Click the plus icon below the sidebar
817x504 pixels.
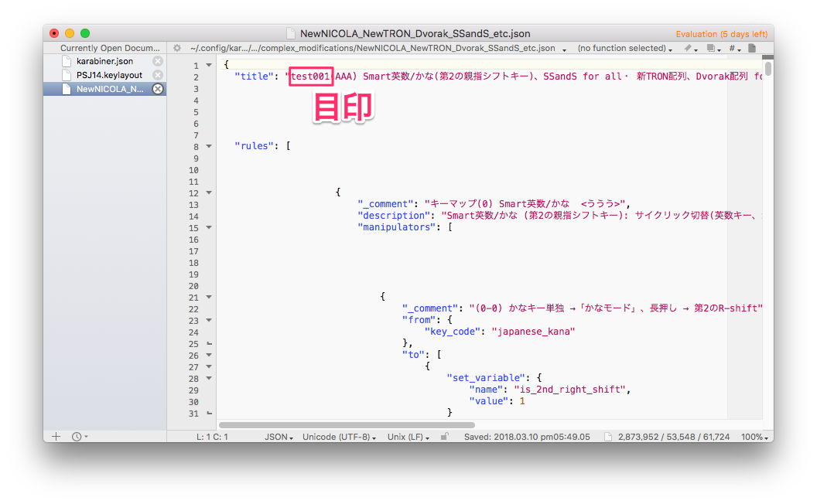(56, 437)
